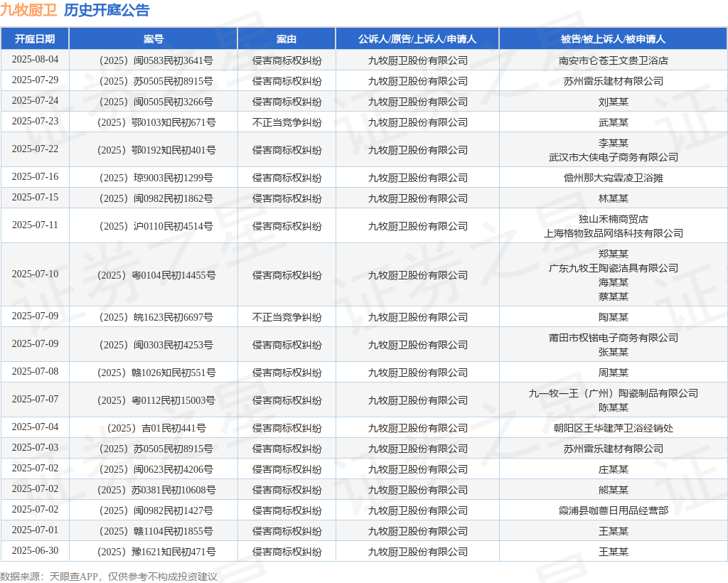728x583 pixels.
Task: Select the 公诉人/原告/上诉人/申请人 column header
Action: point(417,39)
